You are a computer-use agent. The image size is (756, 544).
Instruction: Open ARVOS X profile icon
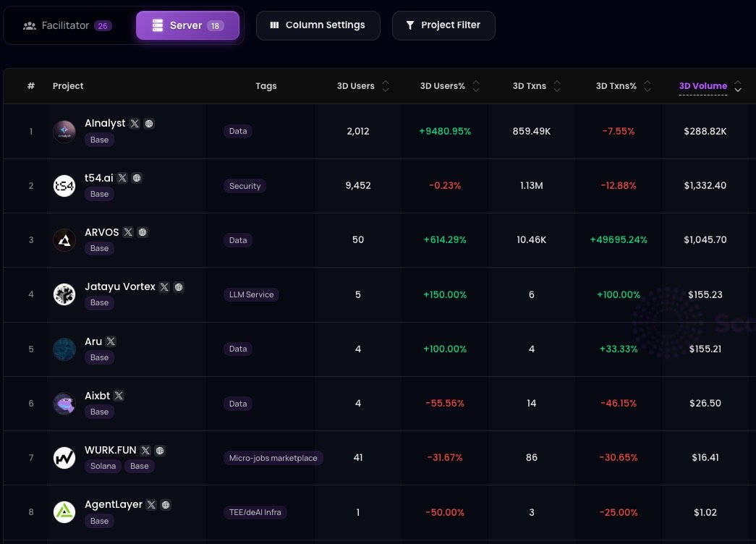(x=128, y=232)
